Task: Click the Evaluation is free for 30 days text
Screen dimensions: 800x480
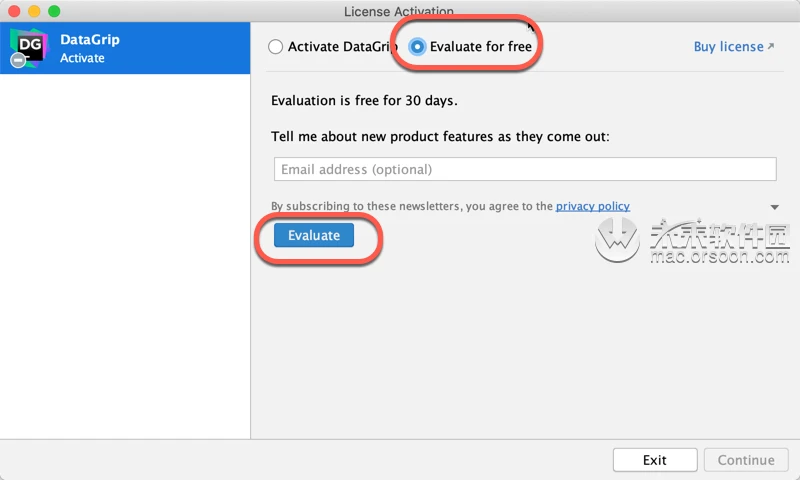Action: [364, 100]
